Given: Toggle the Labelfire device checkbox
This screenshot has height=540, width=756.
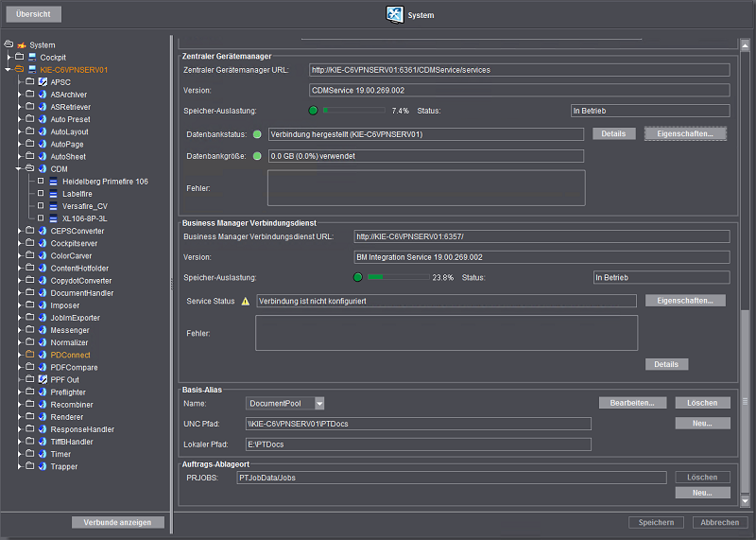Looking at the screenshot, I should [x=41, y=194].
